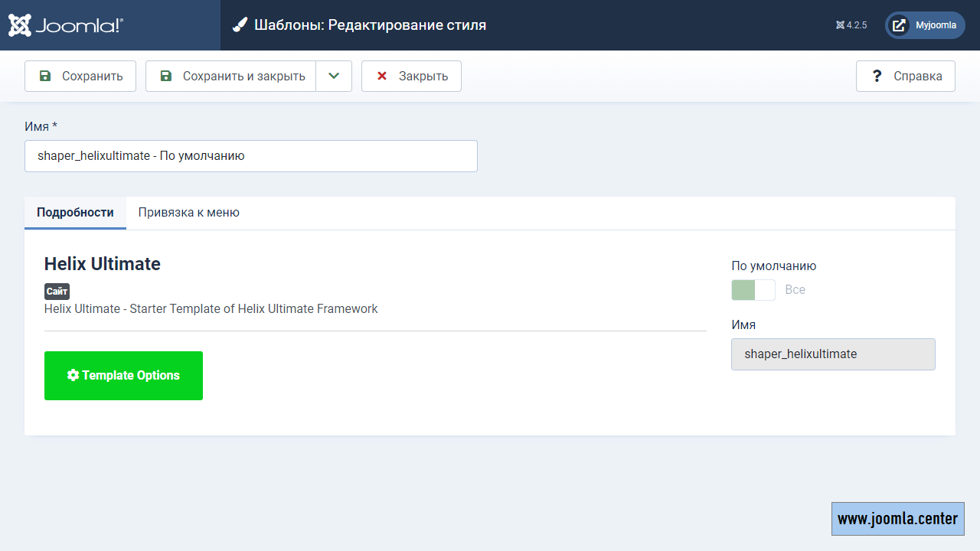Click the Myjoomla label text in header

point(936,25)
